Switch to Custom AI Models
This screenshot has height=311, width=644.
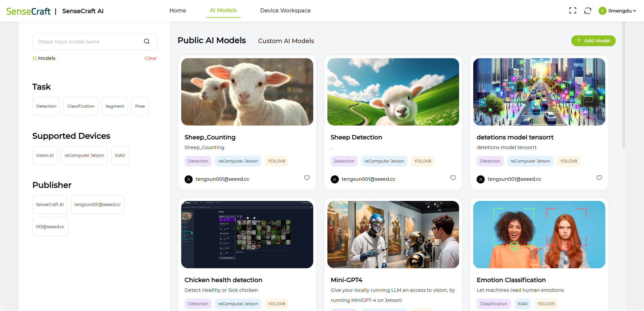coord(286,41)
